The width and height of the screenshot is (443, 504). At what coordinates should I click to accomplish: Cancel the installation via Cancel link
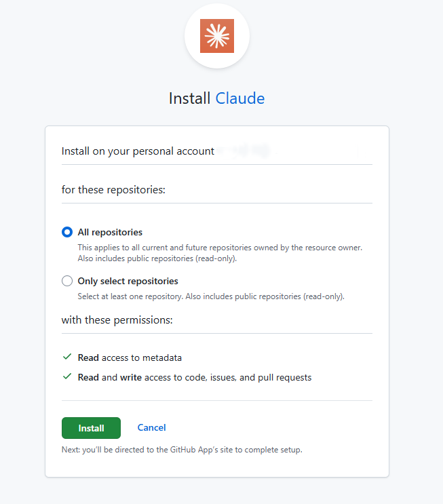[151, 427]
